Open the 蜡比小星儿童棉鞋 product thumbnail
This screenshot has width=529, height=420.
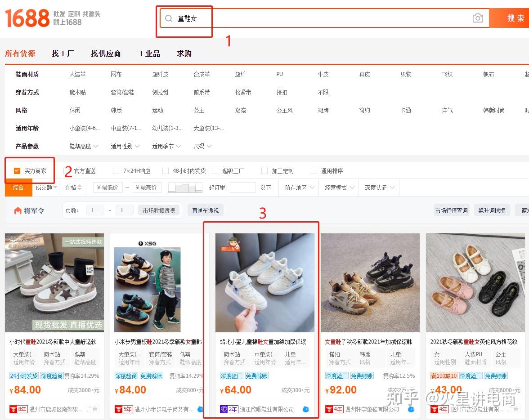point(265,283)
